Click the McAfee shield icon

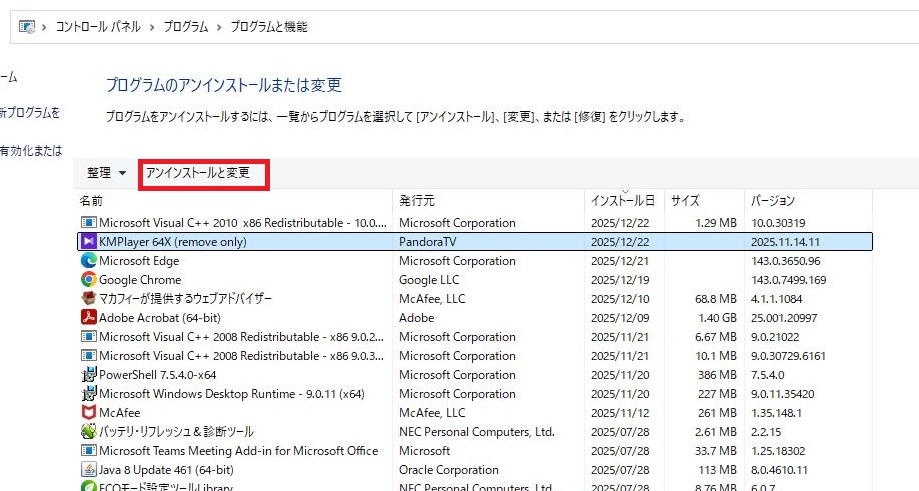coord(88,413)
